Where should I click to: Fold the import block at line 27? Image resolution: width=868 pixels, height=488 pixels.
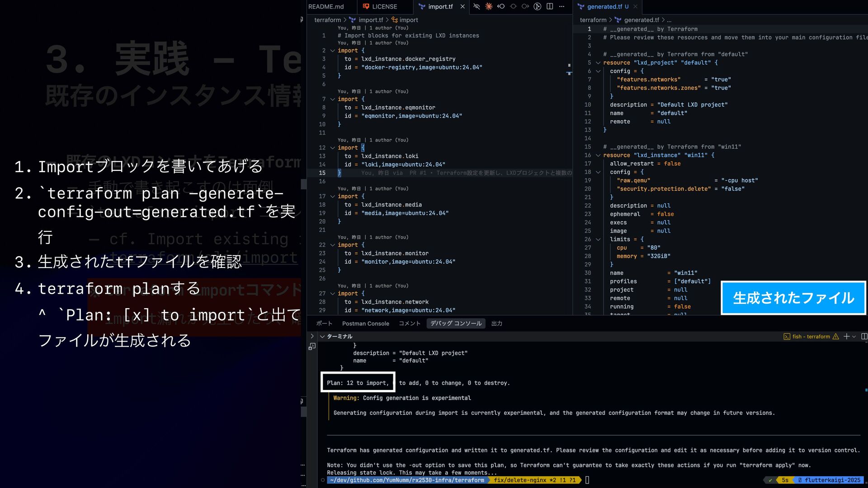[333, 293]
